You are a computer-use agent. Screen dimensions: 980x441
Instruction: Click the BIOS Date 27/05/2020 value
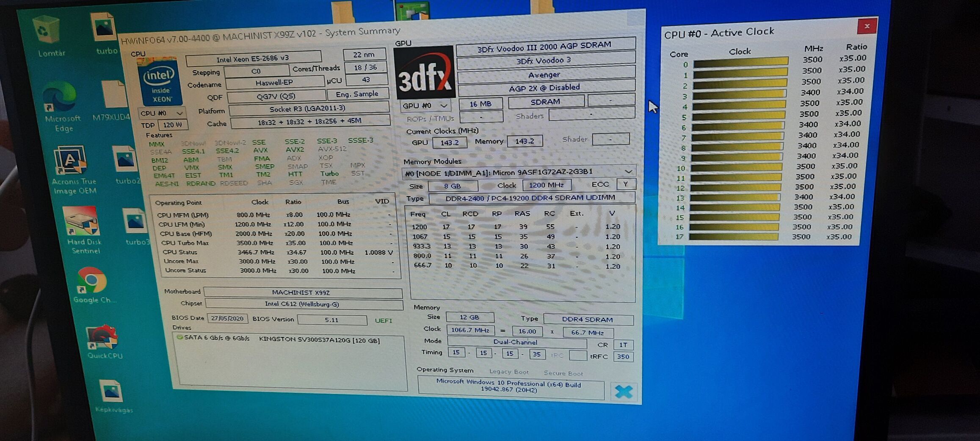click(x=227, y=319)
